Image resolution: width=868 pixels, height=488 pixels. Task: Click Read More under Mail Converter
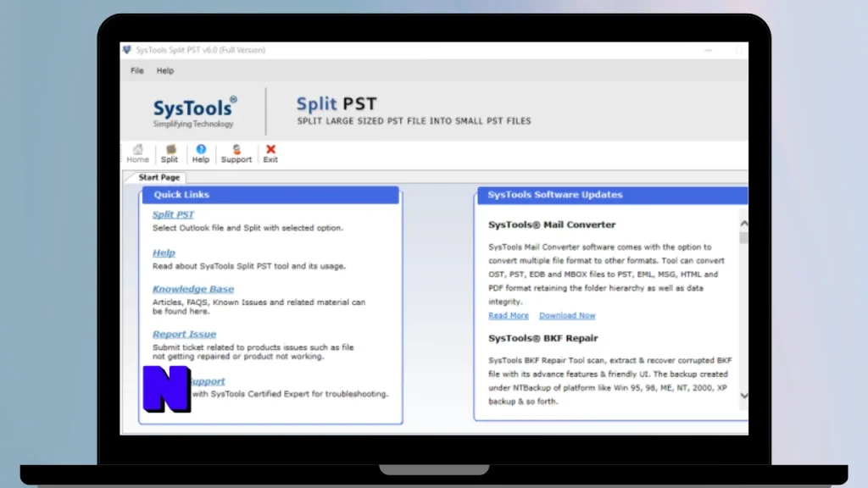click(x=509, y=315)
